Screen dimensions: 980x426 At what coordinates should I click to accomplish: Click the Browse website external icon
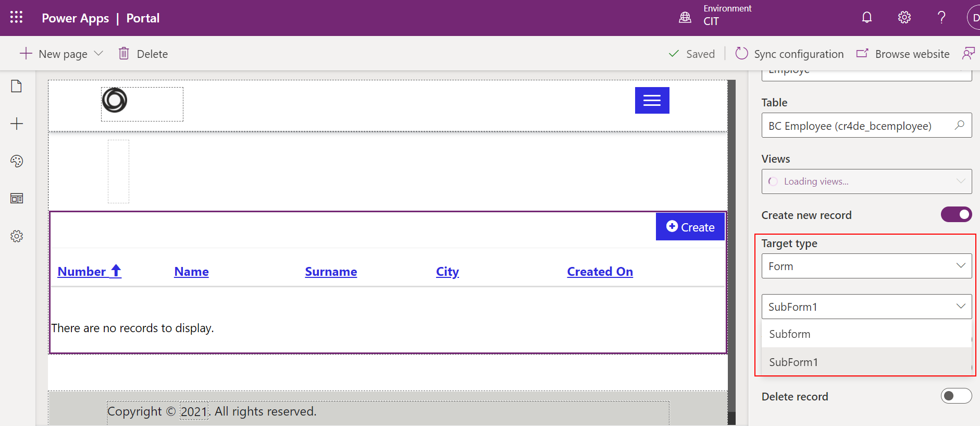tap(862, 54)
